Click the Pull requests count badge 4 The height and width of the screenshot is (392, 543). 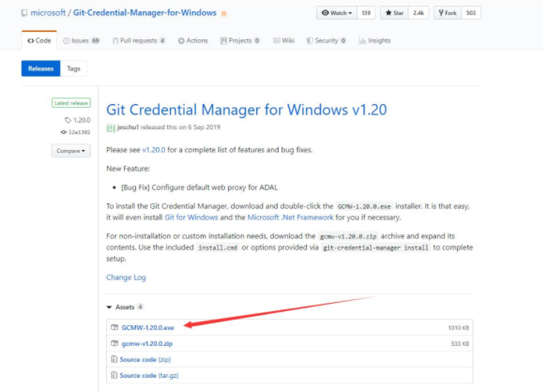[x=162, y=41]
